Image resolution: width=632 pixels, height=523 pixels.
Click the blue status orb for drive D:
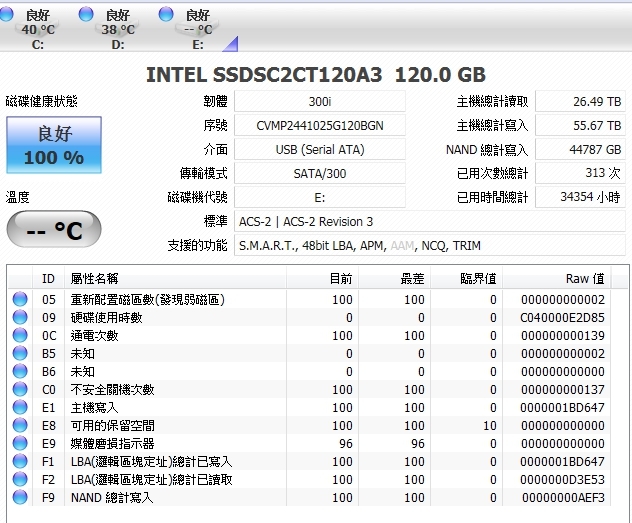tap(86, 15)
